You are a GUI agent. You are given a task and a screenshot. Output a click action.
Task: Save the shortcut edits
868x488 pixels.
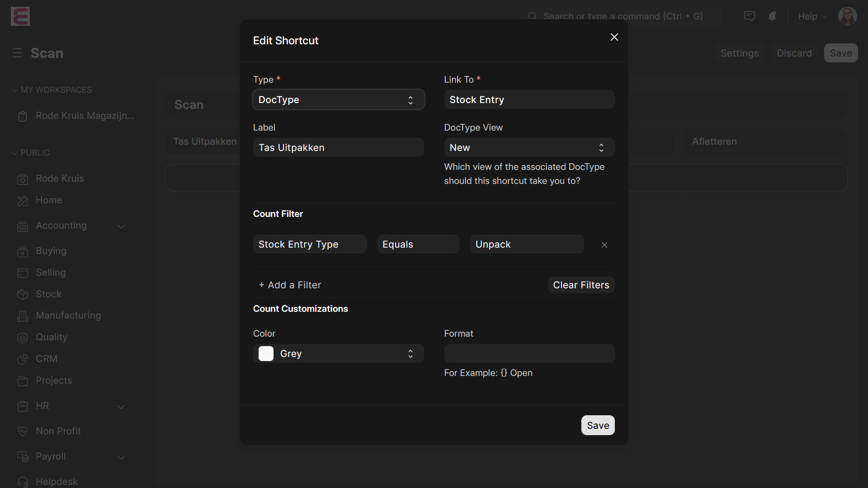(598, 425)
